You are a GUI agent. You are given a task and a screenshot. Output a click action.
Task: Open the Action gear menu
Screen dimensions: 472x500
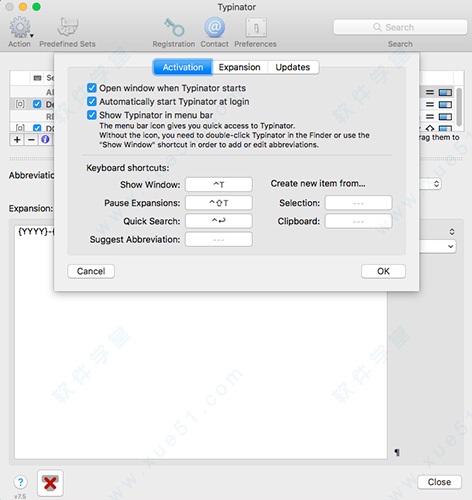tap(20, 28)
